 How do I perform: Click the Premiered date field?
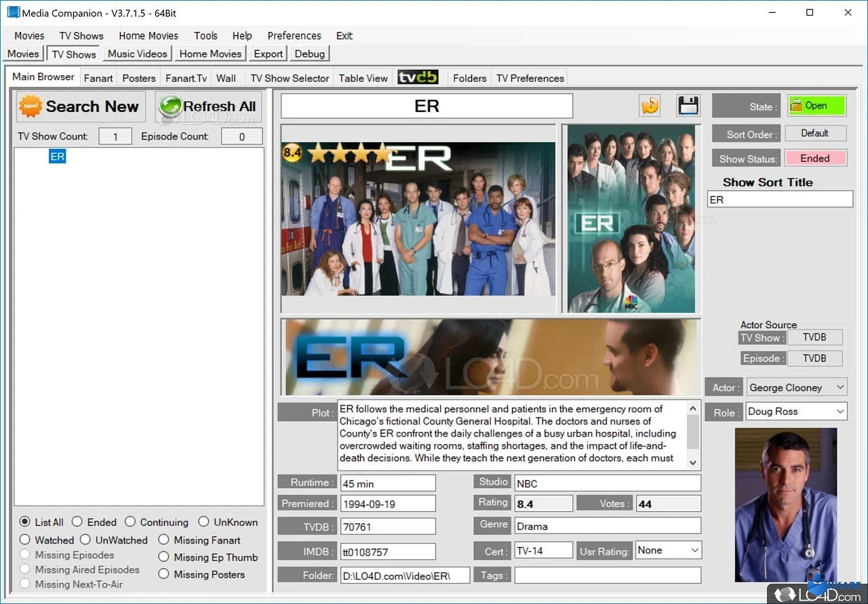pos(388,504)
